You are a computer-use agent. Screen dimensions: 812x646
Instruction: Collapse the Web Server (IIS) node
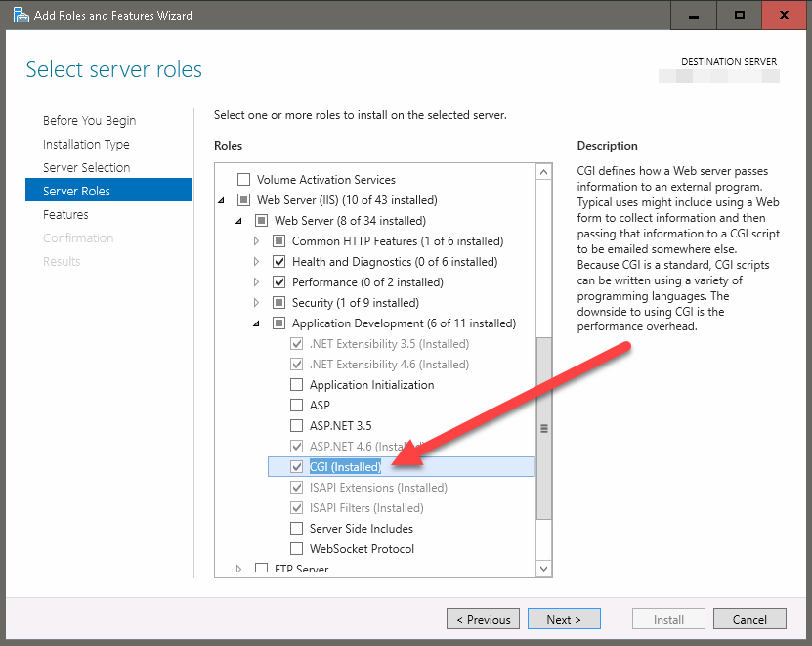[222, 200]
